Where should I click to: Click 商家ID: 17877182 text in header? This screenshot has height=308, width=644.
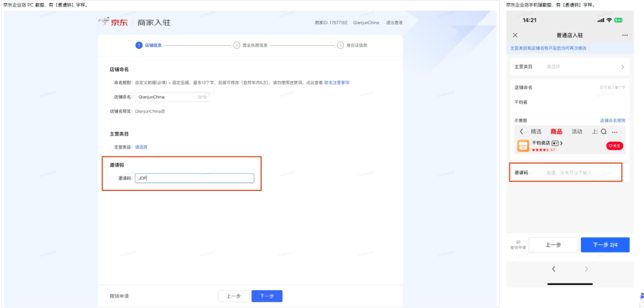point(331,23)
